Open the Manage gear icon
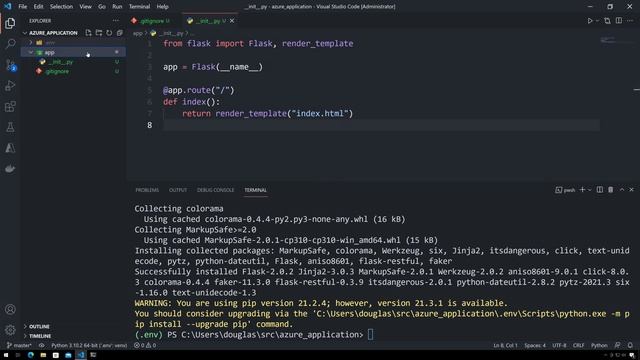 [x=10, y=329]
